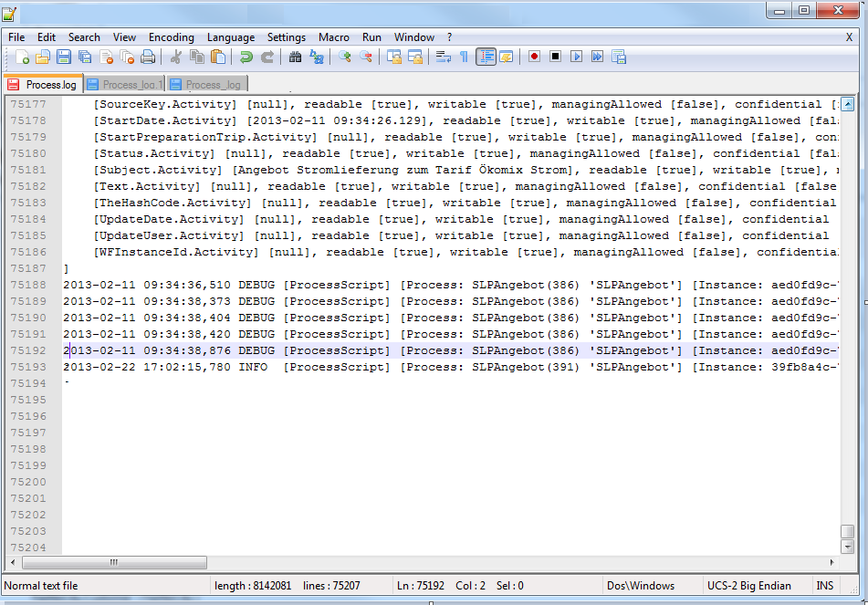Screen dimensions: 868x605
Task: Start macro recording with red dot
Action: pyautogui.click(x=534, y=57)
